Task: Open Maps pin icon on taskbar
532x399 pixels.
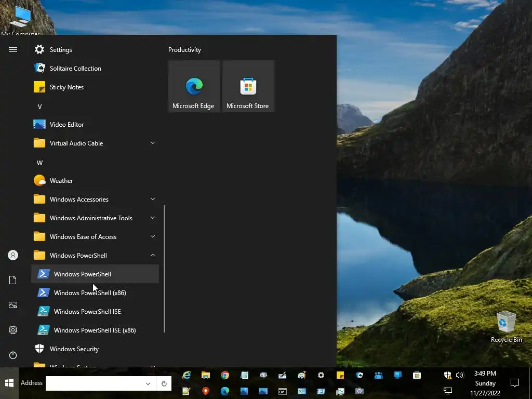Action: pos(206,391)
